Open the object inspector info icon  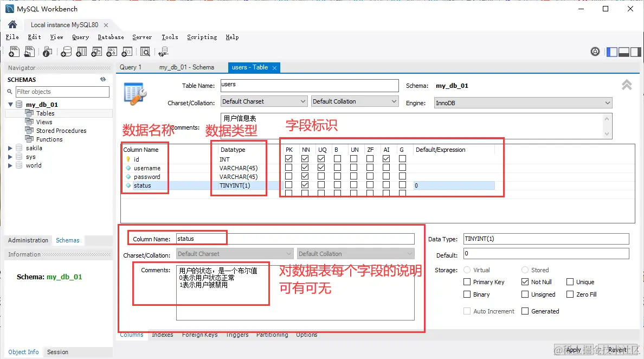coord(47,52)
